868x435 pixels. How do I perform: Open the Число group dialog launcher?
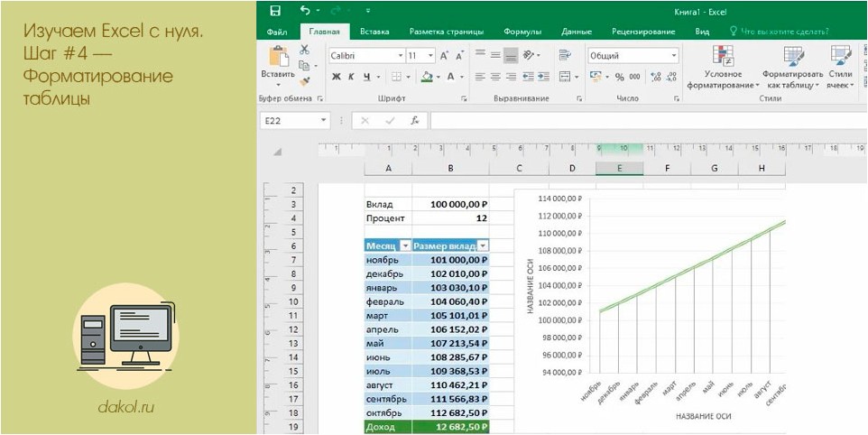(677, 98)
